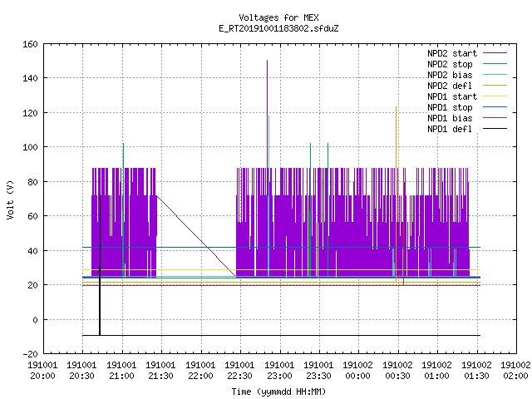Image resolution: width=532 pixels, height=399 pixels.
Task: Click the red NPD1 bias legend line
Action: 495,118
